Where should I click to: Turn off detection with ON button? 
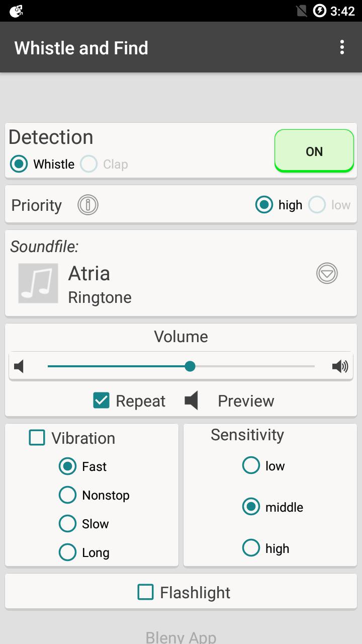coord(314,151)
